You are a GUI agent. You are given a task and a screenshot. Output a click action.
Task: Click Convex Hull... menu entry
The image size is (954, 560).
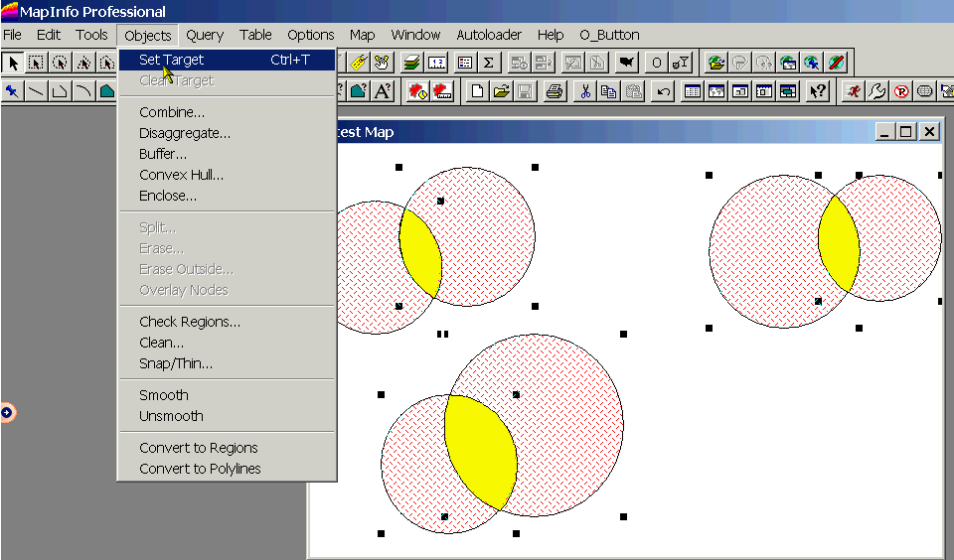coord(181,175)
